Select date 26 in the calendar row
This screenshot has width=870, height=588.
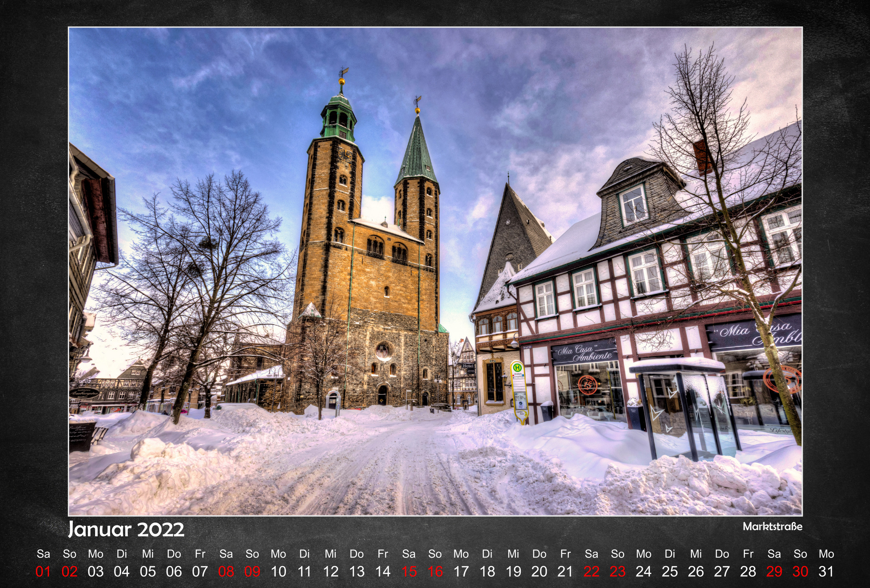[x=696, y=572]
